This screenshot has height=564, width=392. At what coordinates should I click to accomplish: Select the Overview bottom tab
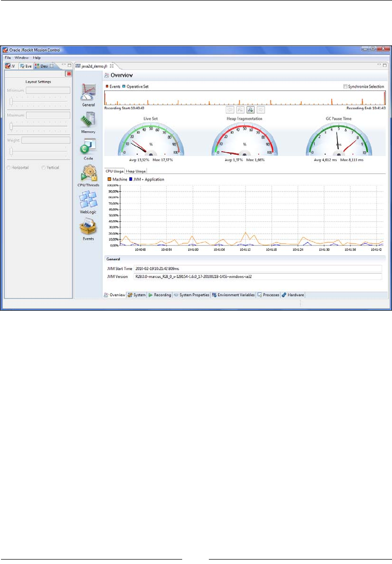click(115, 295)
